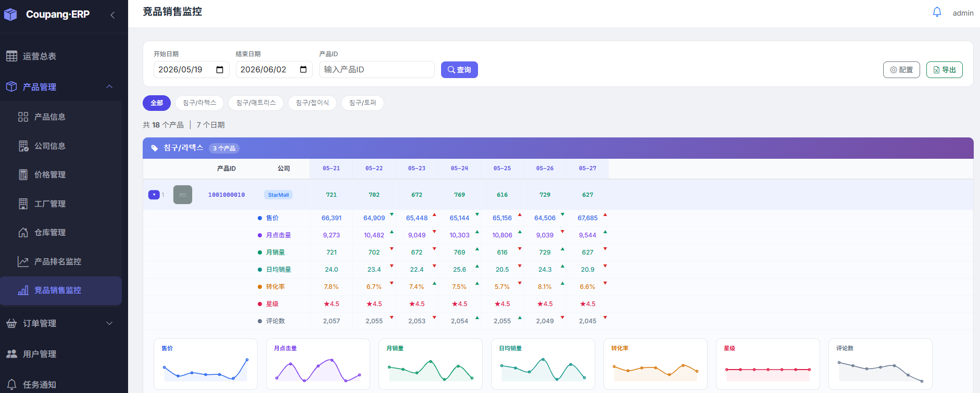Collapse the 产品管理 menu chevron
The image size is (980, 393).
click(x=109, y=86)
